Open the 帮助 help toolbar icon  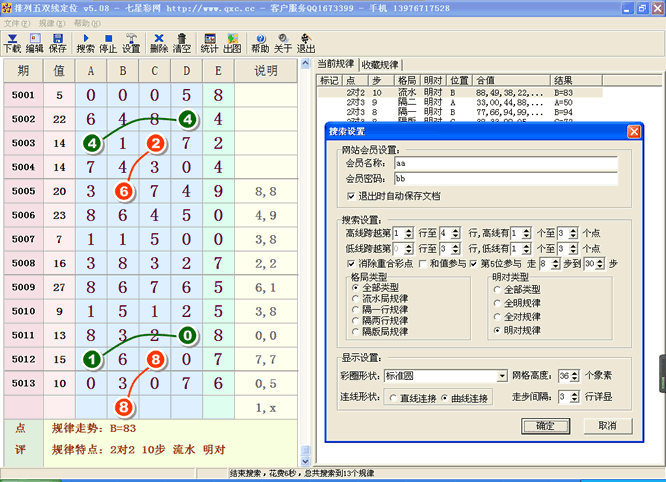tap(260, 44)
